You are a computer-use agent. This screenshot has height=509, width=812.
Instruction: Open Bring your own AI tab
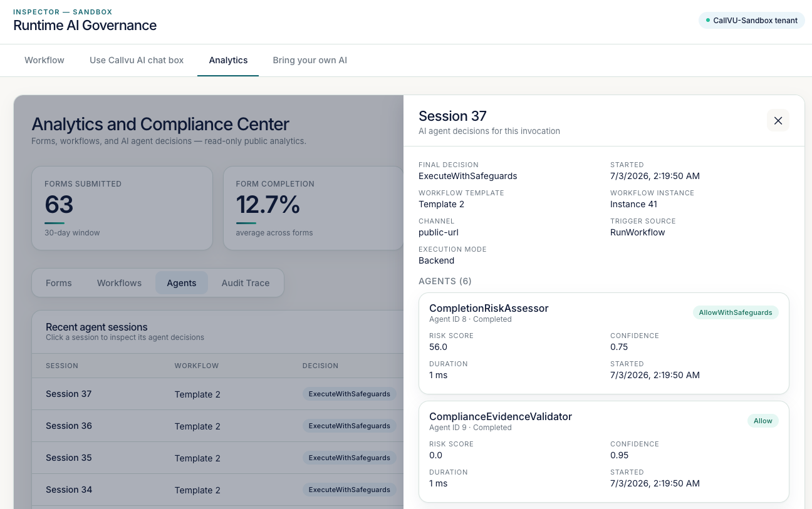click(x=310, y=60)
